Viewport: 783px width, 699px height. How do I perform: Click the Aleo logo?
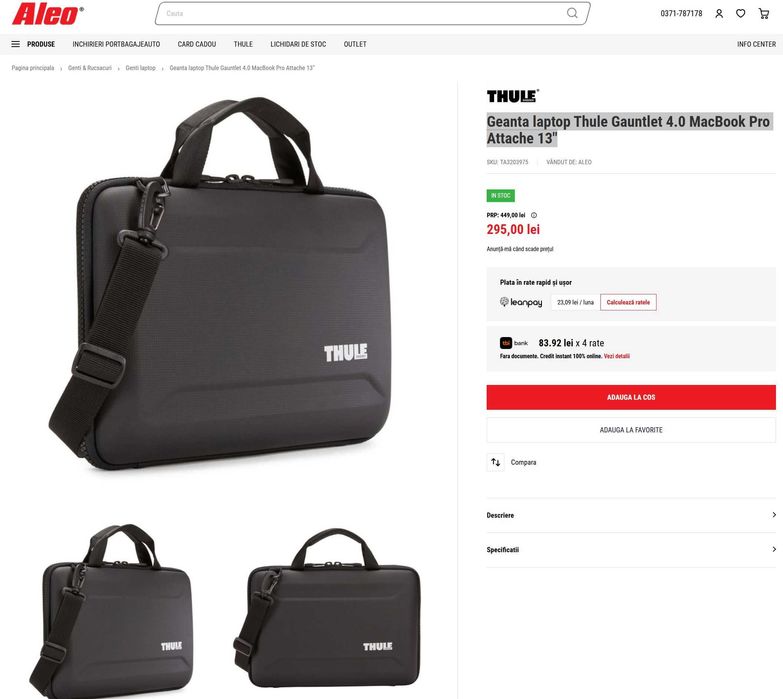tap(47, 13)
